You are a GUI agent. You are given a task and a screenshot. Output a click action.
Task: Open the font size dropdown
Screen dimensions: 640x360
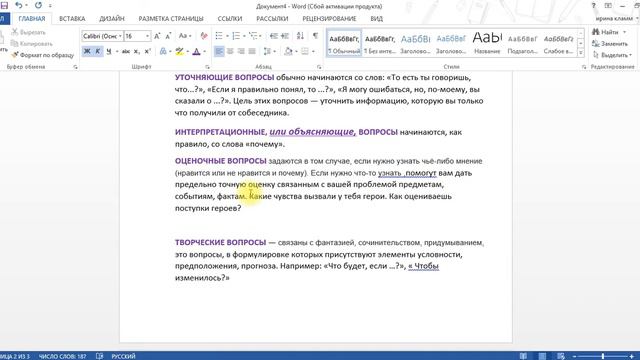(147, 36)
